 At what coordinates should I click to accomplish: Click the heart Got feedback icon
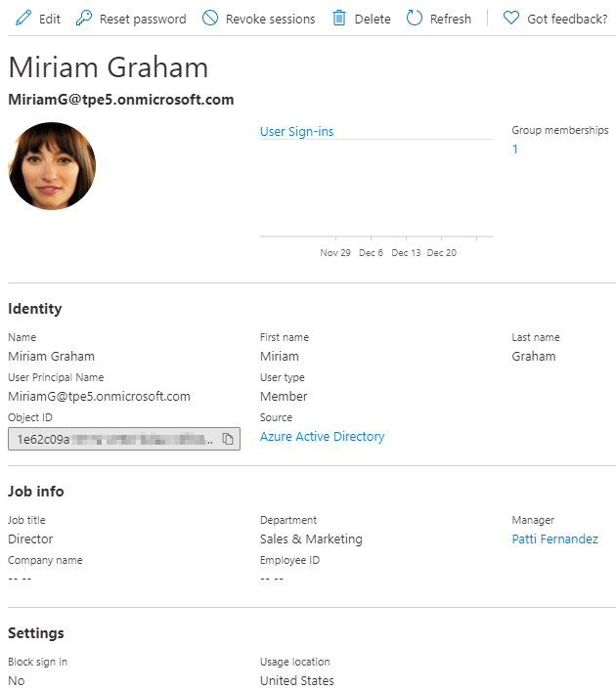coord(510,19)
